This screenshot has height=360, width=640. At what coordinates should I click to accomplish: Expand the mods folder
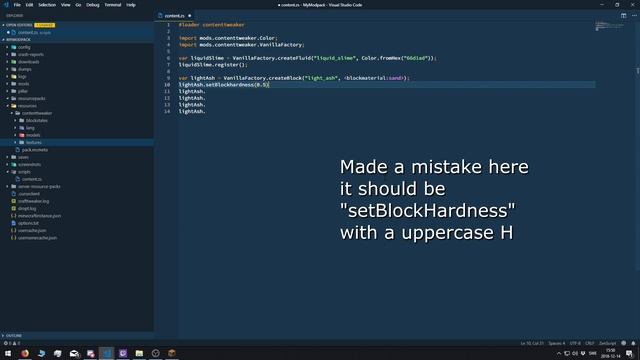(x=23, y=84)
